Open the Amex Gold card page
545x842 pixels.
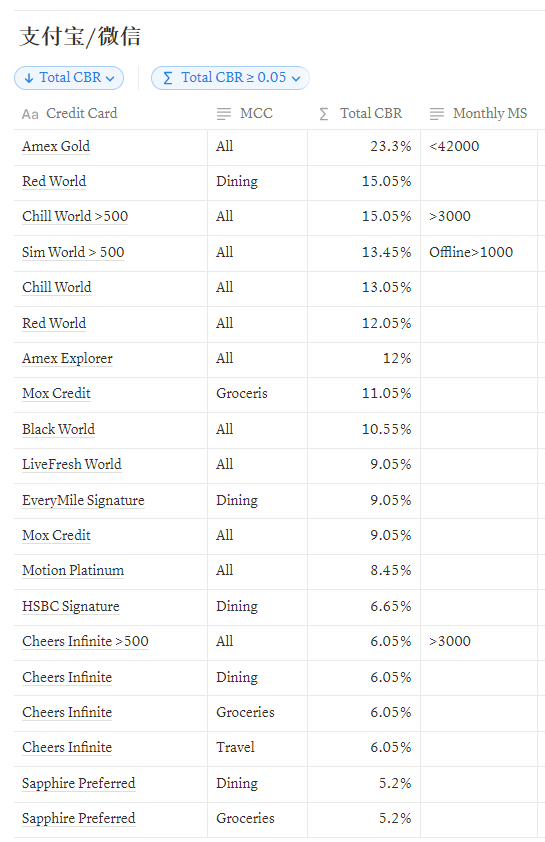[x=56, y=146]
